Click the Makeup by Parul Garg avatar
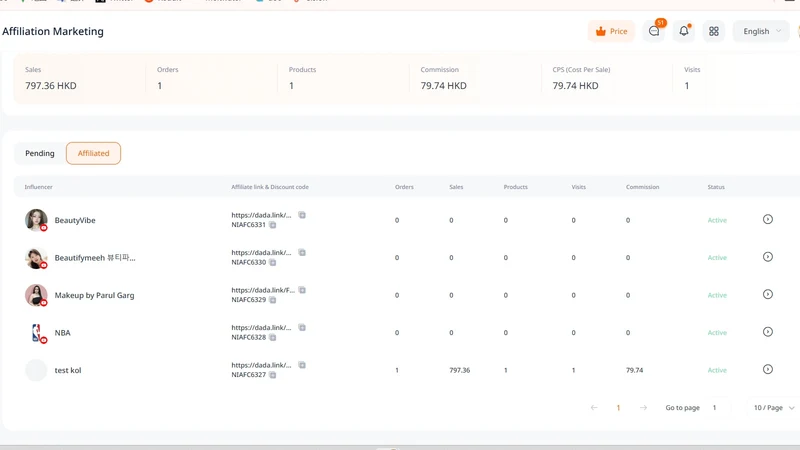 36,295
